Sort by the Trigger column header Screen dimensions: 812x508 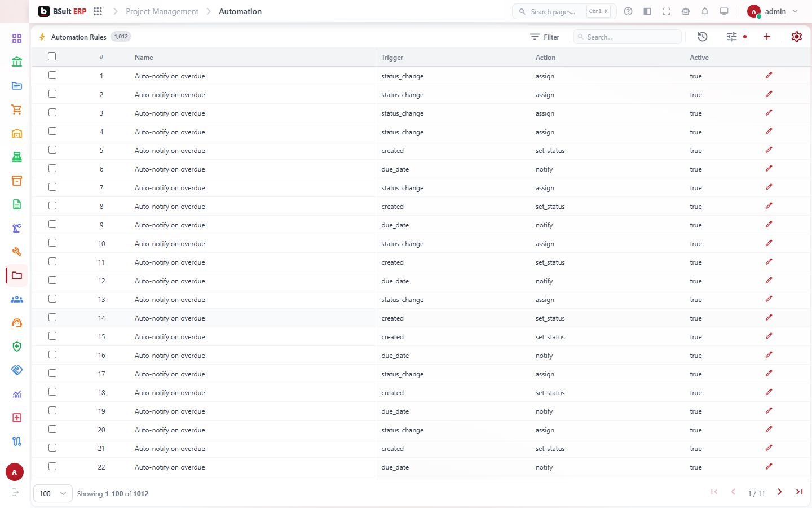tap(392, 58)
